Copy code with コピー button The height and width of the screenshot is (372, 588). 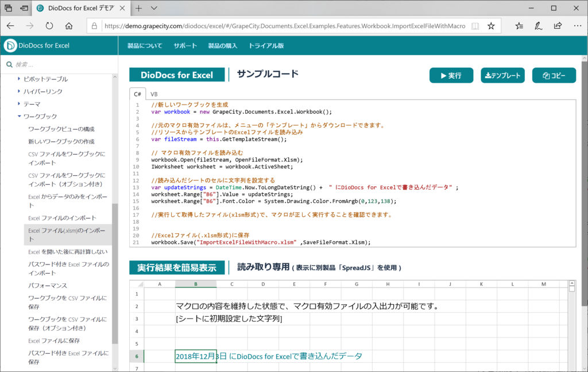click(554, 75)
